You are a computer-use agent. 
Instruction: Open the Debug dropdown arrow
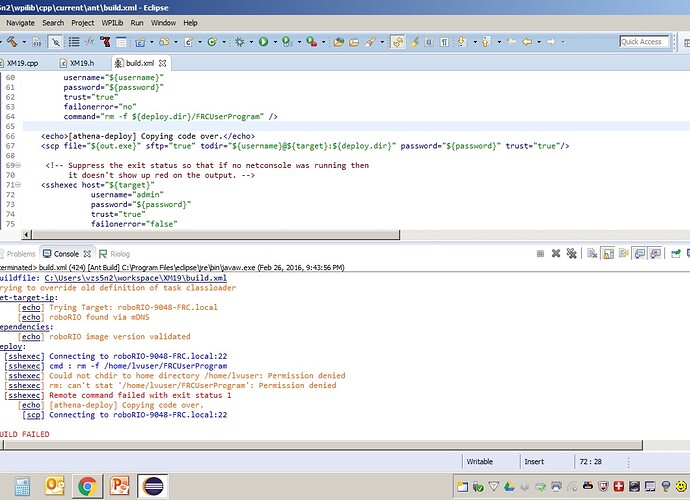coord(251,42)
